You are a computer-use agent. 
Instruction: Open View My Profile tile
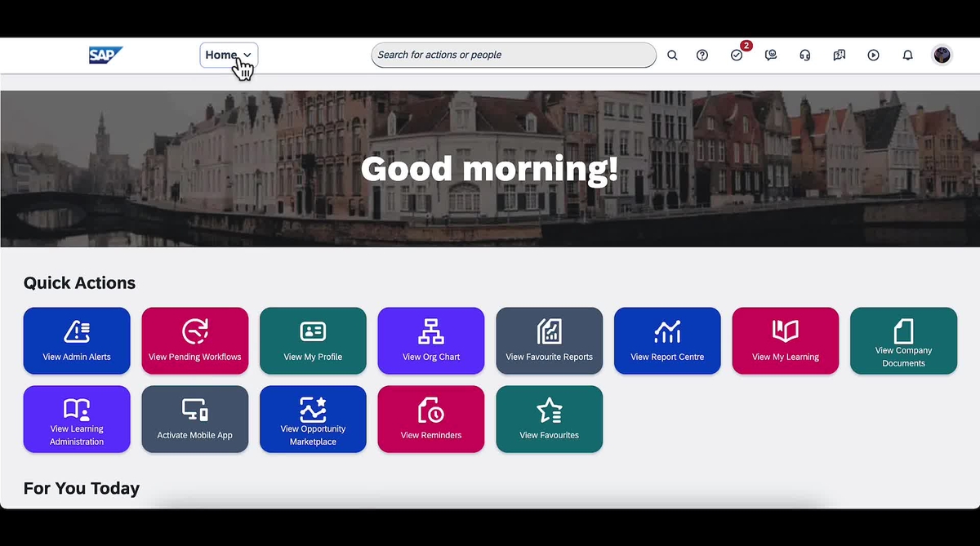pyautogui.click(x=313, y=341)
